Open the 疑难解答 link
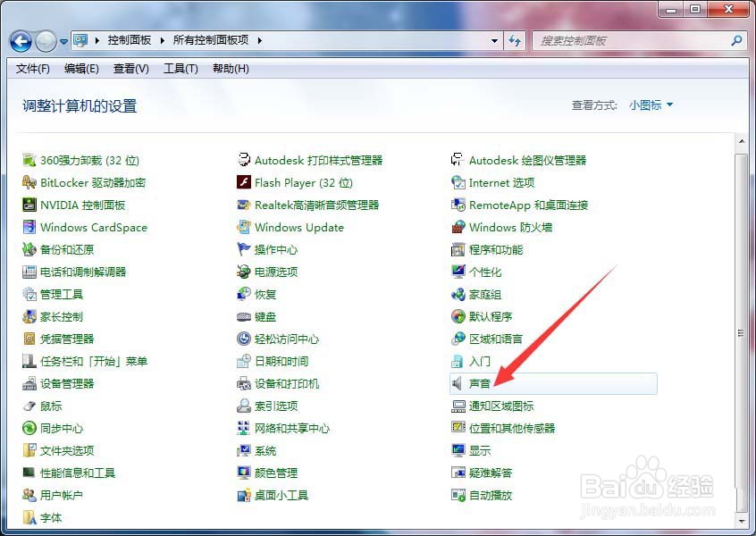 click(x=491, y=473)
